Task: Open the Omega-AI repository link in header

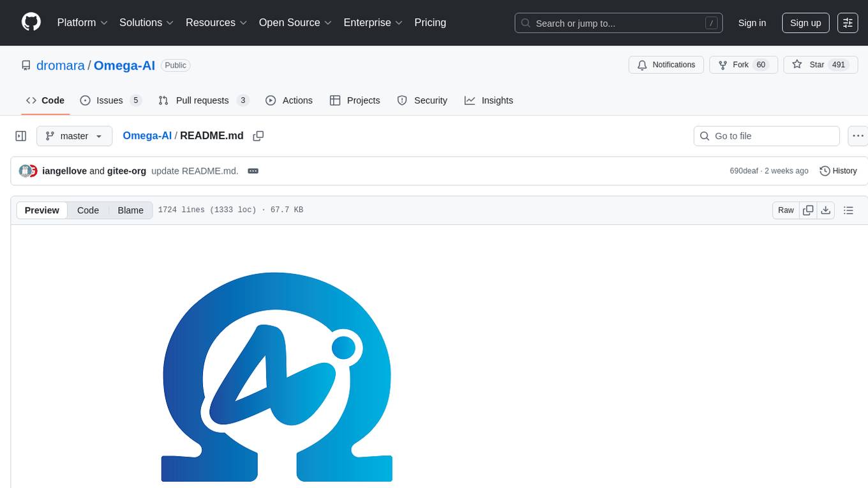Action: tap(124, 65)
